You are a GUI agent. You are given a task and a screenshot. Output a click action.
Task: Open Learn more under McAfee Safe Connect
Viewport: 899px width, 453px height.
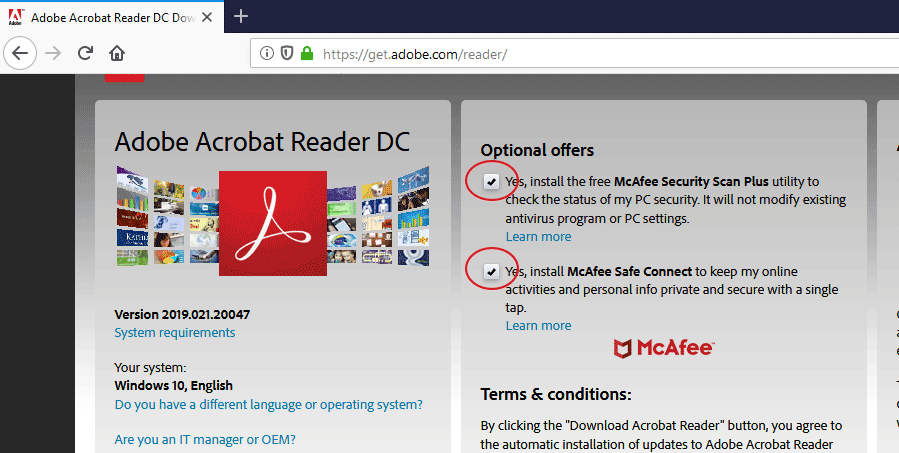[538, 325]
